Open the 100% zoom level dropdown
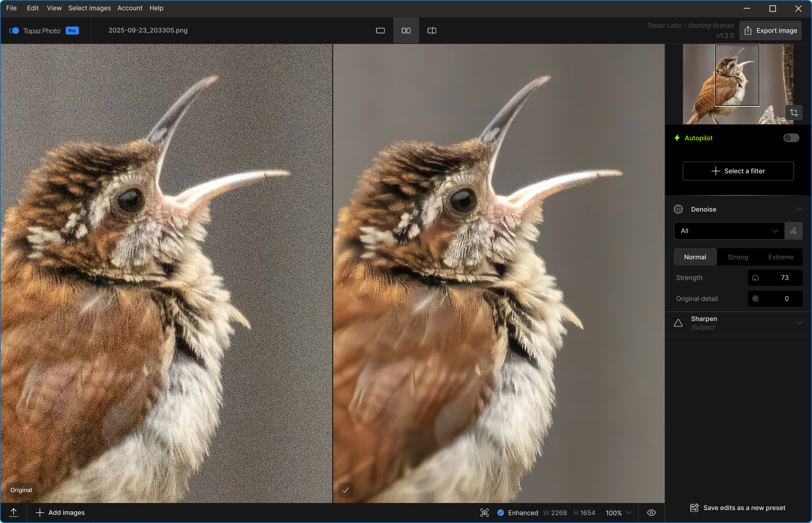This screenshot has height=523, width=812. [x=618, y=513]
